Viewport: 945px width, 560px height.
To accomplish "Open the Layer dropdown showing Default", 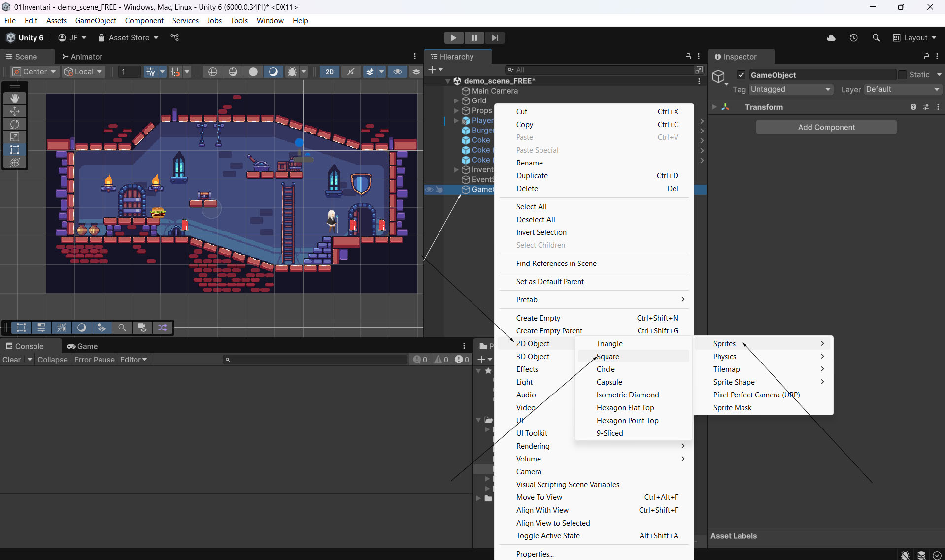I will 903,89.
